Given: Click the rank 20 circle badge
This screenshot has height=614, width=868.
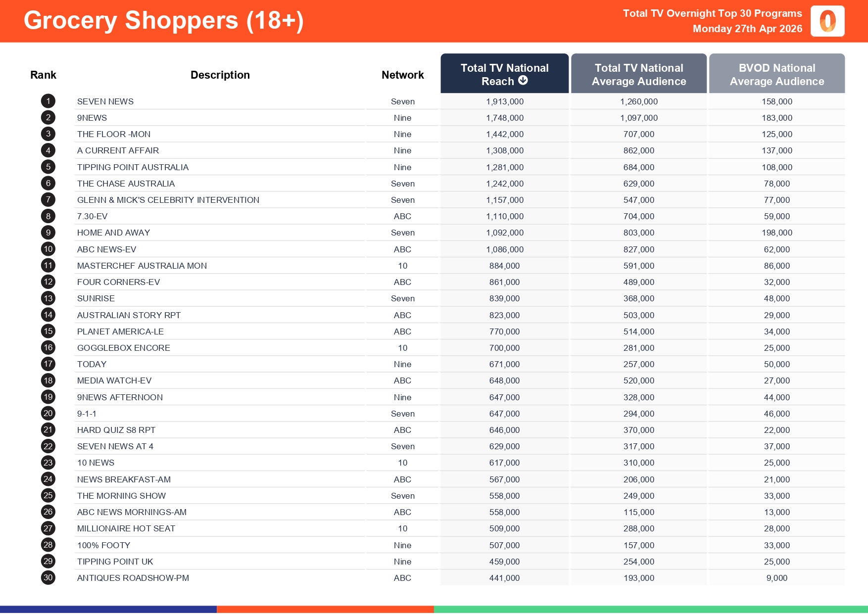Looking at the screenshot, I should coord(48,414).
